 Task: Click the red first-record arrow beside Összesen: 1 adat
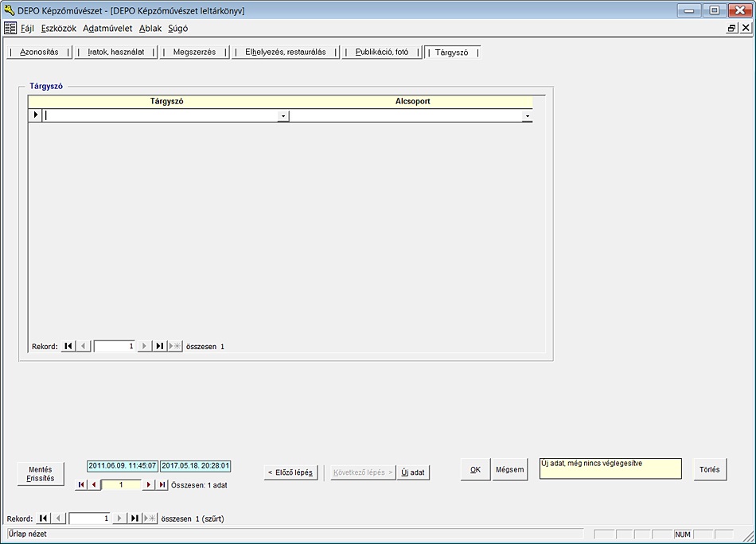point(81,484)
